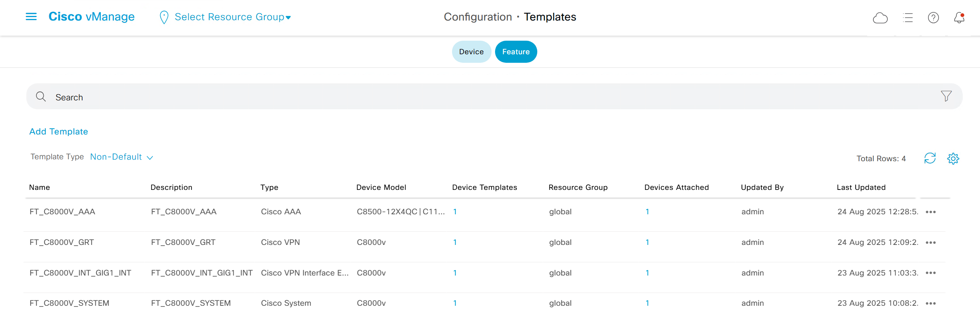
Task: Open the hamburger navigation menu
Action: tap(31, 17)
